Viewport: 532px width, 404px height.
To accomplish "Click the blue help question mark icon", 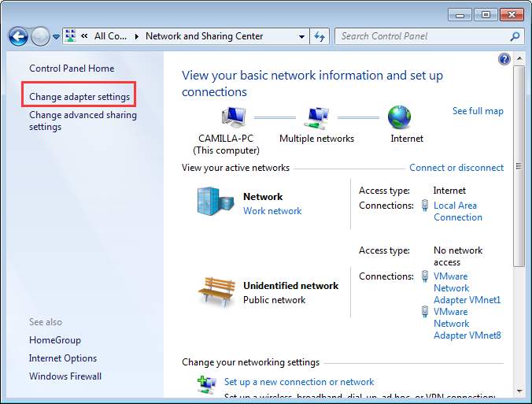I will point(504,59).
